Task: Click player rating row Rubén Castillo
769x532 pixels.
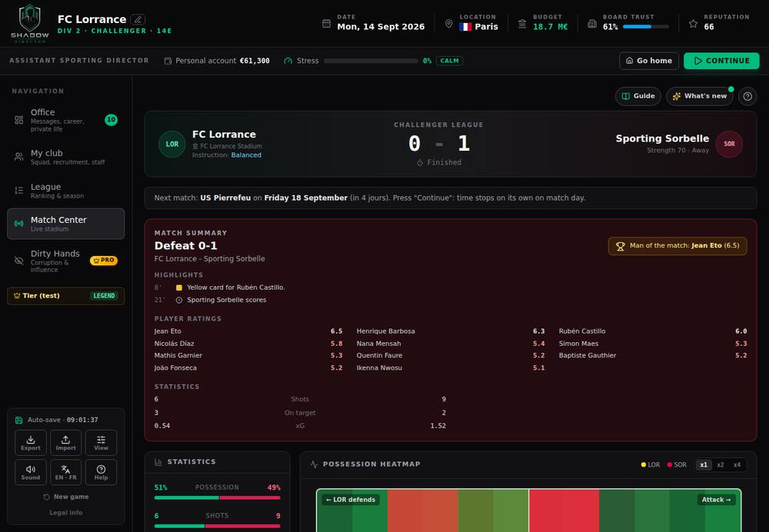Action: click(x=653, y=331)
